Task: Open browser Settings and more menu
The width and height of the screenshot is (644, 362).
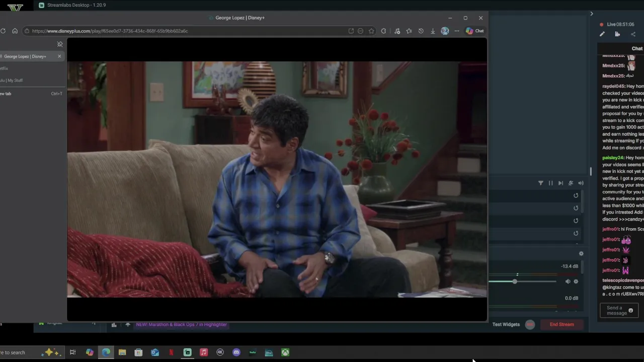Action: (457, 31)
